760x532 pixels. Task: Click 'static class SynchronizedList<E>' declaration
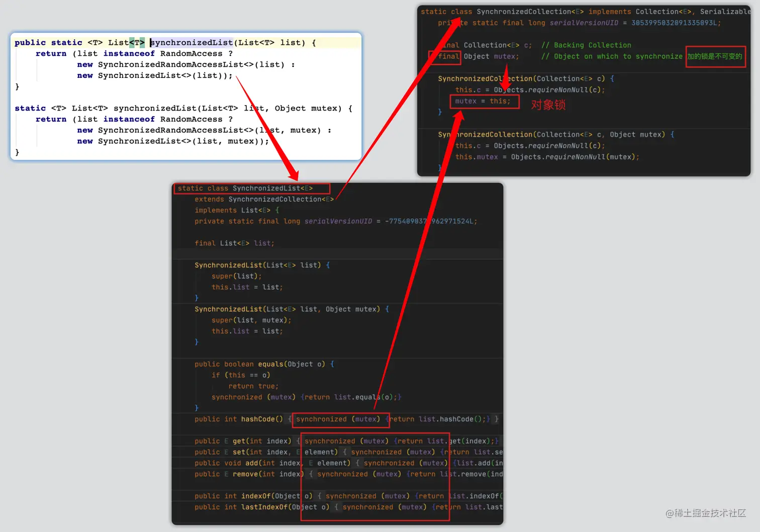(x=245, y=188)
